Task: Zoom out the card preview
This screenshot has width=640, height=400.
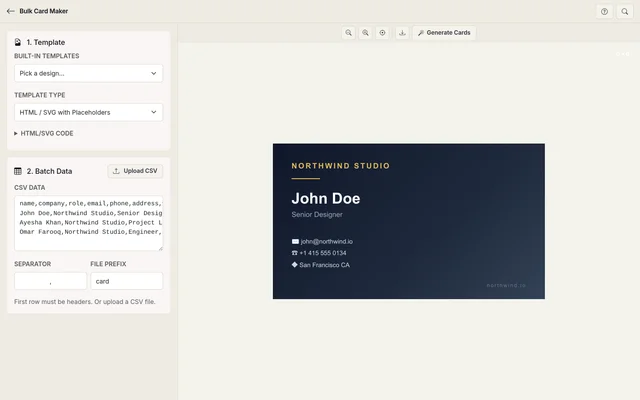Action: click(x=348, y=33)
